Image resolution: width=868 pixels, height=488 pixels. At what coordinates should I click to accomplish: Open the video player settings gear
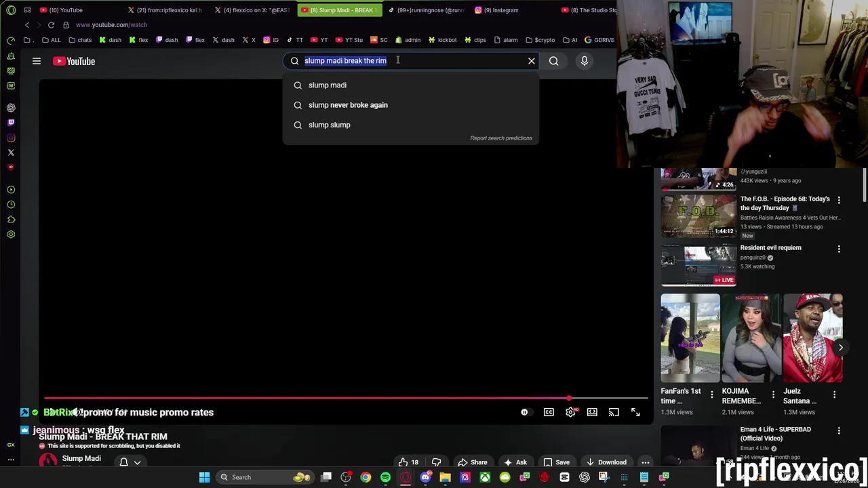click(570, 412)
